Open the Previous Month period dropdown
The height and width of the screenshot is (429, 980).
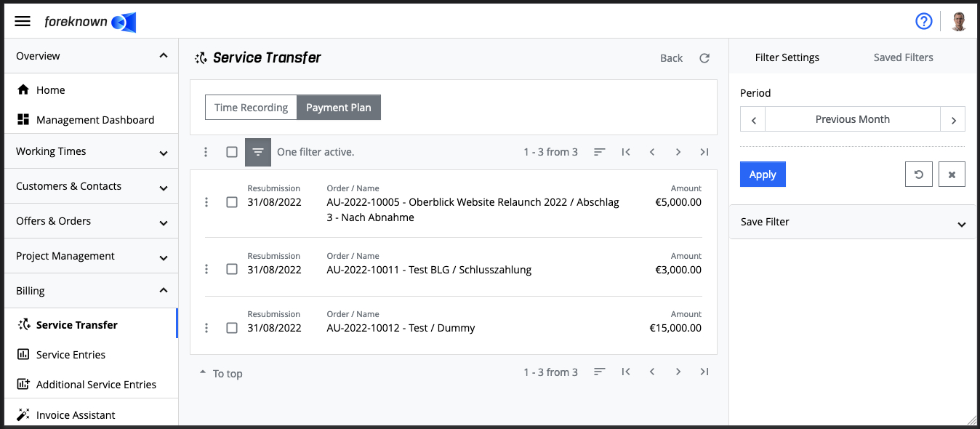coord(853,119)
